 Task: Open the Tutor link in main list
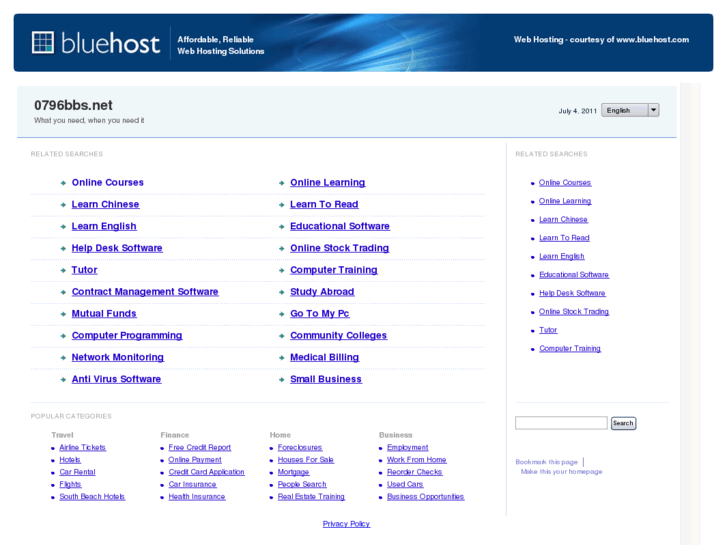click(x=84, y=270)
